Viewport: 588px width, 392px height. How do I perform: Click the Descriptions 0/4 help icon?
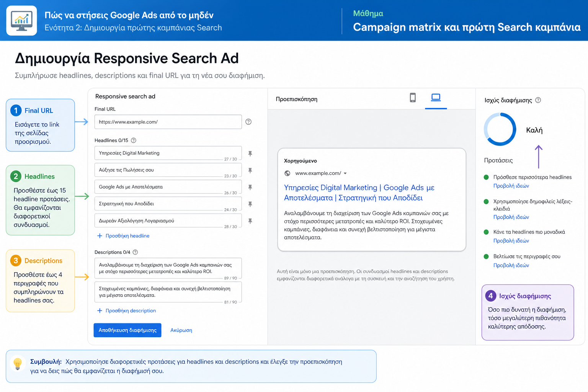click(x=135, y=252)
